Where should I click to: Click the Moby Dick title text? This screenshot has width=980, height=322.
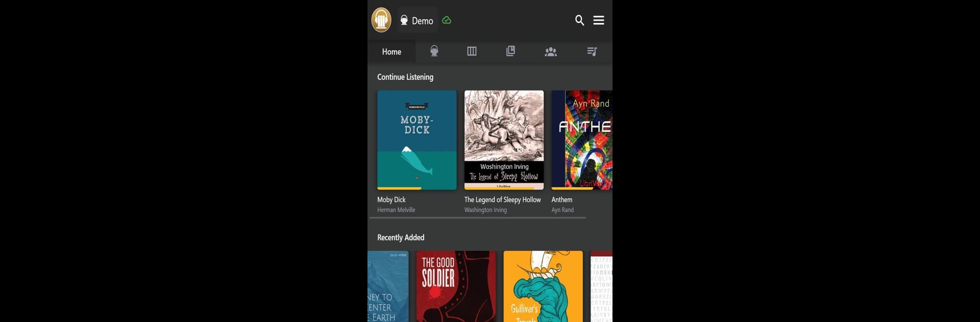(391, 200)
